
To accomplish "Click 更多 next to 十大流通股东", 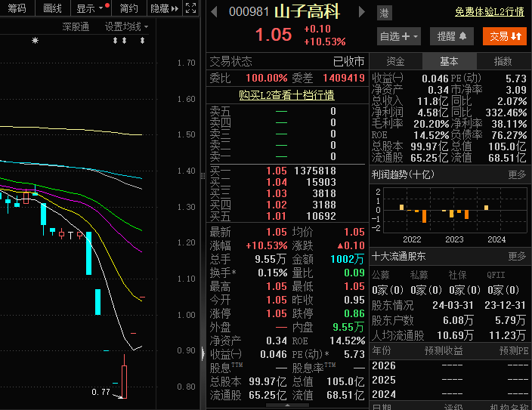I will click(517, 257).
